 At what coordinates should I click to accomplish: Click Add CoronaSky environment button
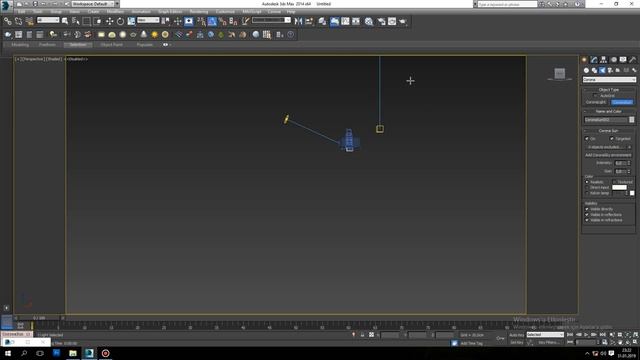point(608,155)
